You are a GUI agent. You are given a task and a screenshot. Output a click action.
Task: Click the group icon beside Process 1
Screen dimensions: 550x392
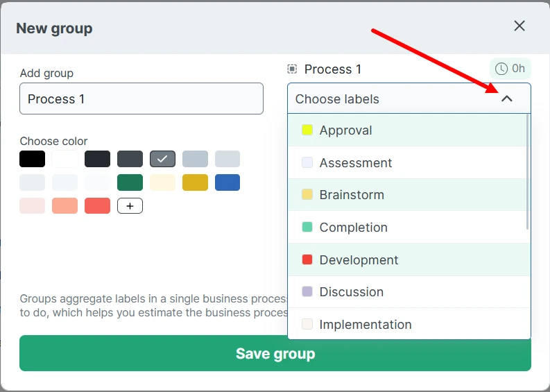[x=292, y=69]
